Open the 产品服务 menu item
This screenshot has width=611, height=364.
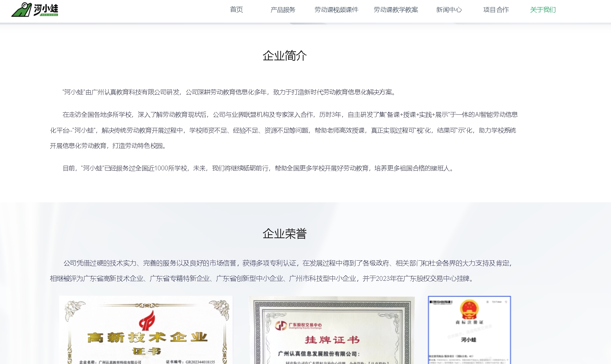tap(283, 9)
